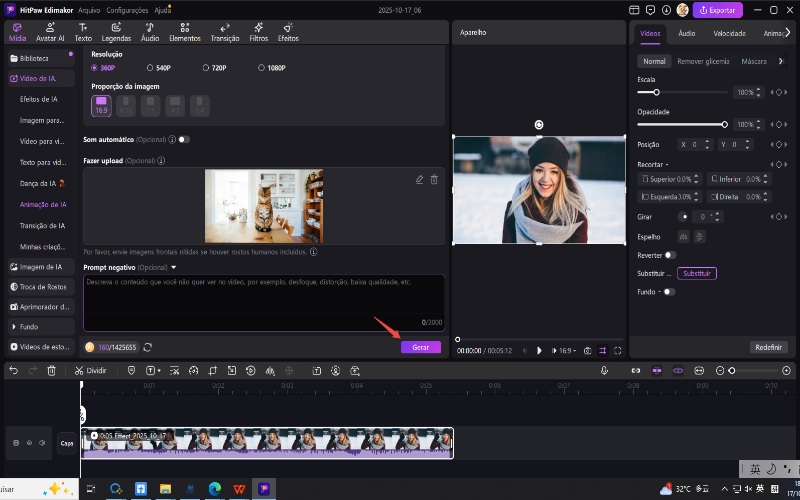This screenshot has width=800, height=500.
Task: Click the microphone voiceover icon
Action: (604, 370)
